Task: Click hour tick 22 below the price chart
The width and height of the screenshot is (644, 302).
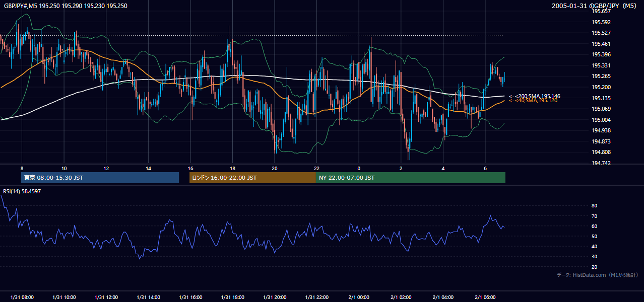Action: click(x=317, y=168)
